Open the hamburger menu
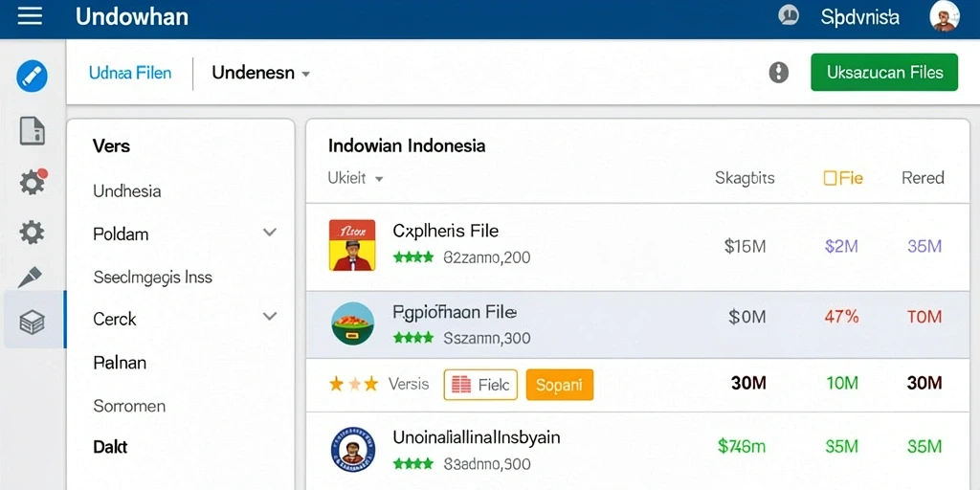Viewport: 980px width, 490px height. tap(30, 16)
